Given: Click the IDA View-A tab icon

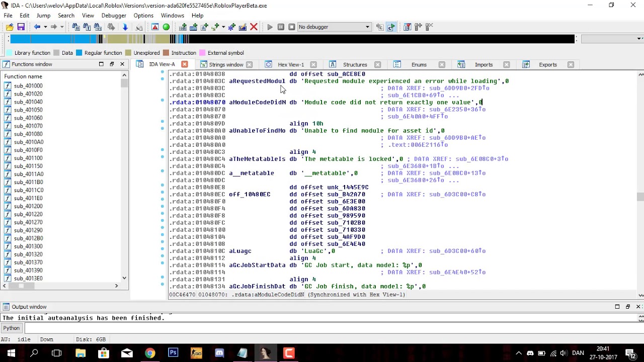Looking at the screenshot, I should [139, 64].
